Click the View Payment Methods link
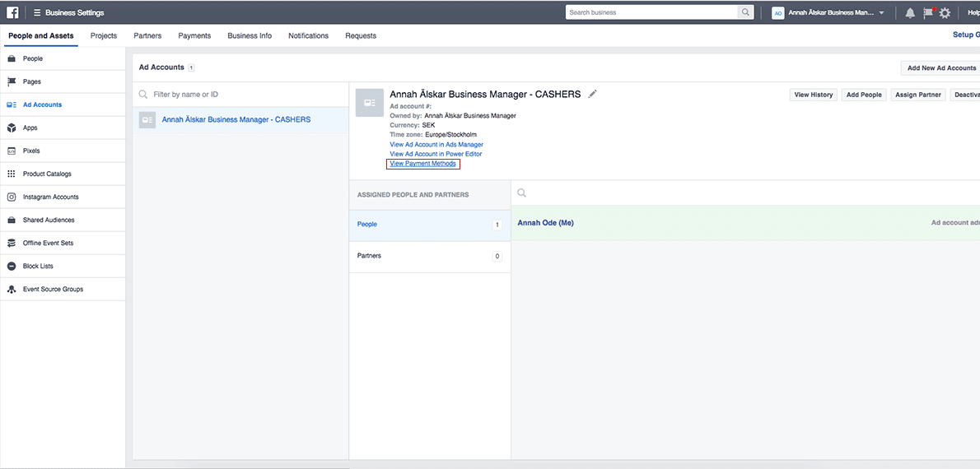Viewport: 980px width, 469px height. (x=422, y=164)
